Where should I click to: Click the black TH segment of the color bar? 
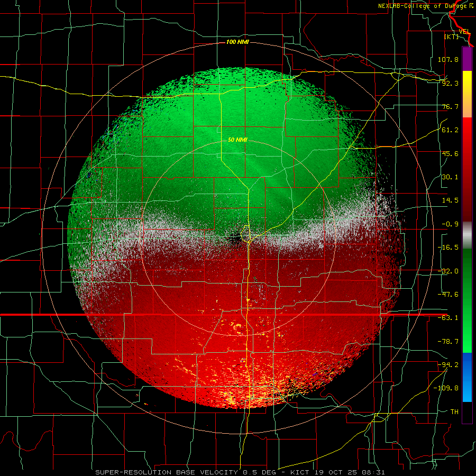[467, 412]
